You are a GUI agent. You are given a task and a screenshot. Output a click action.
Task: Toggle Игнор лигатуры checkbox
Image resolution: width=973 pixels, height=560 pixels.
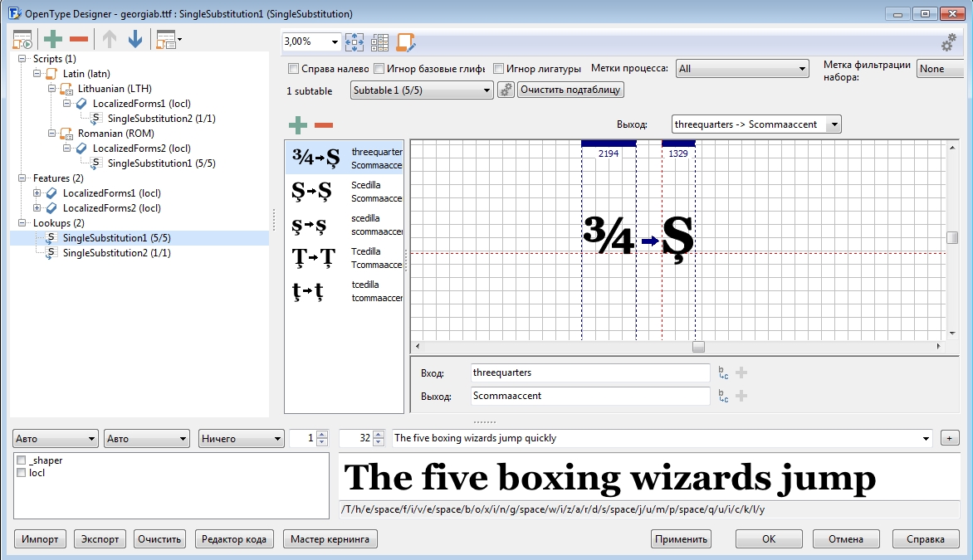(x=498, y=69)
